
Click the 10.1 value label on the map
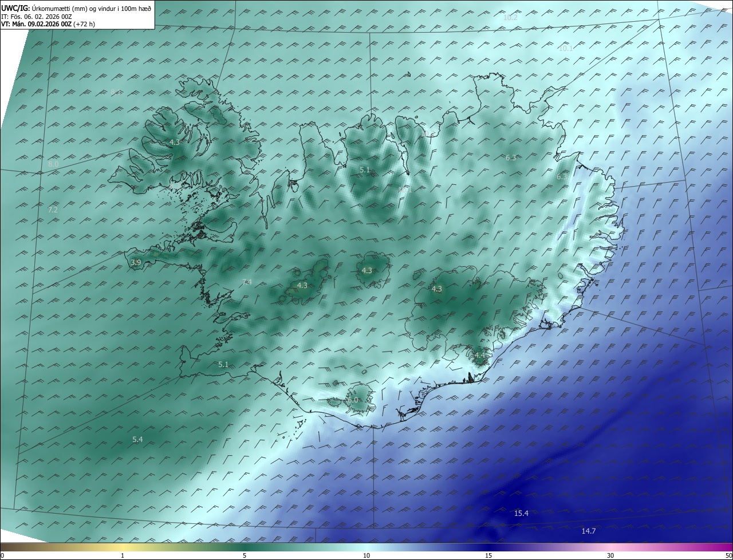[565, 49]
